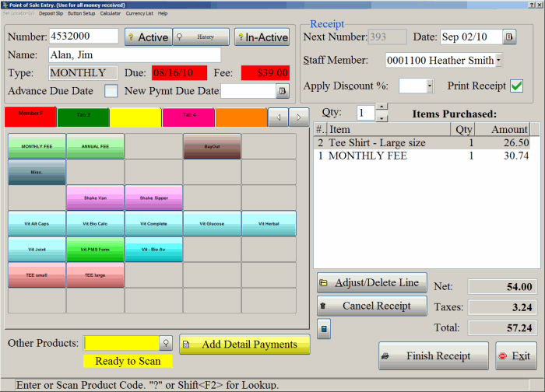The height and width of the screenshot is (392, 545).
Task: Click the Qty value field
Action: pyautogui.click(x=366, y=113)
